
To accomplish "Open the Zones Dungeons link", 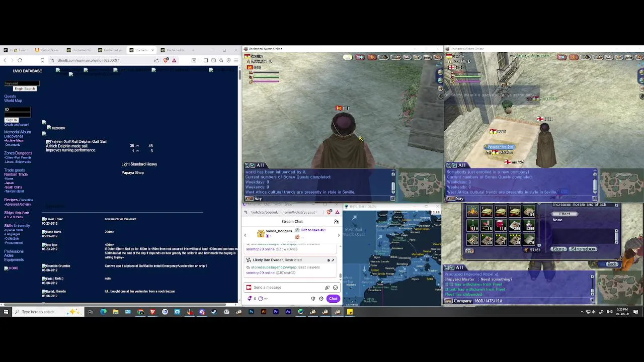I will tap(18, 153).
